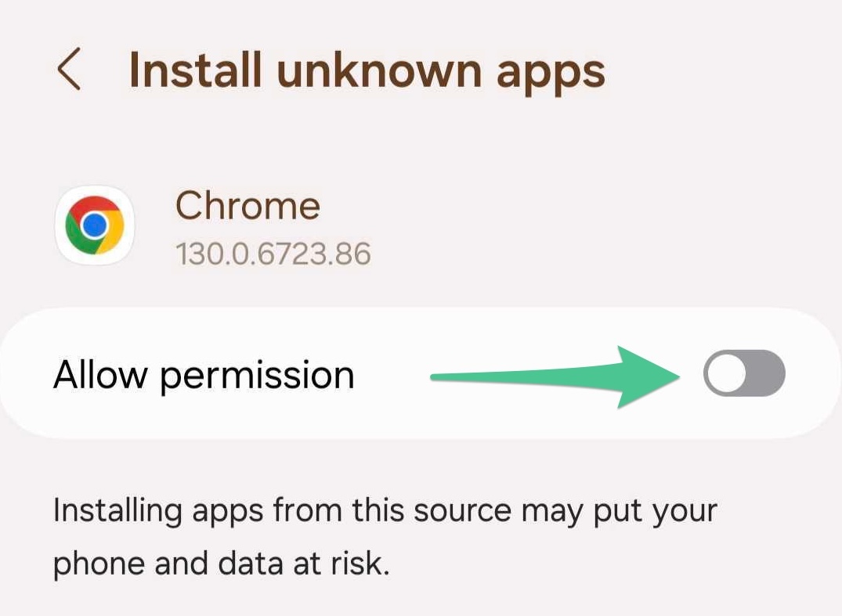
Task: Click the Chrome version number 130.0.6723.86
Action: point(273,254)
